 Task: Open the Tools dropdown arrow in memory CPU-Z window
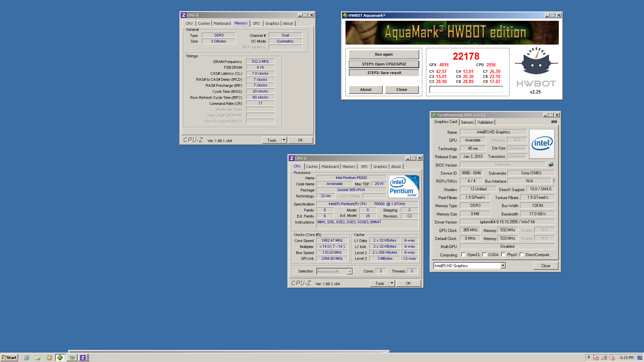pos(284,140)
